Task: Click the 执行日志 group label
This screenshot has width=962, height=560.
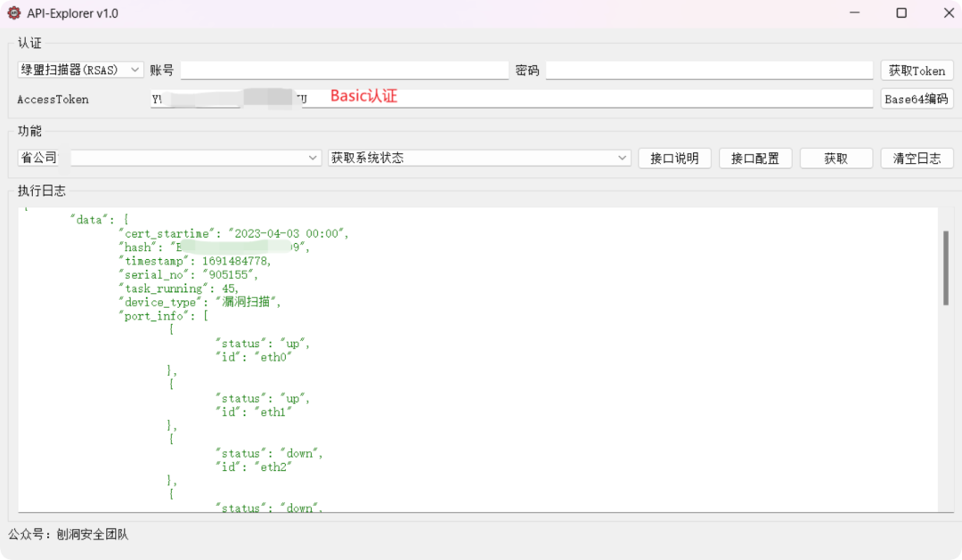Action: click(x=42, y=191)
